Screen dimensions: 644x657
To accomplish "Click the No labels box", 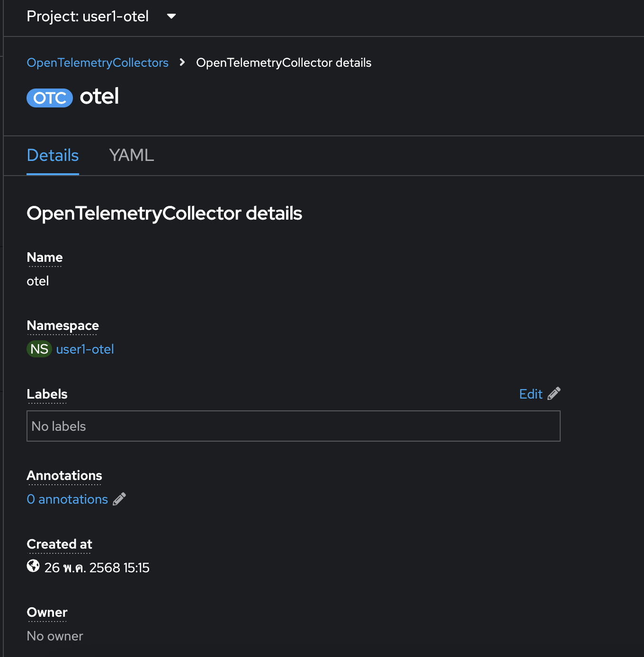I will 294,426.
